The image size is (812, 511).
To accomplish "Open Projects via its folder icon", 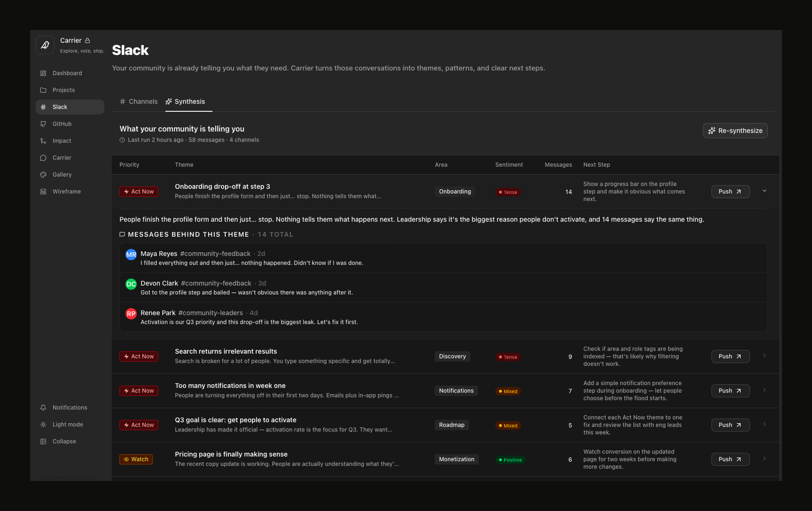I will click(x=43, y=90).
